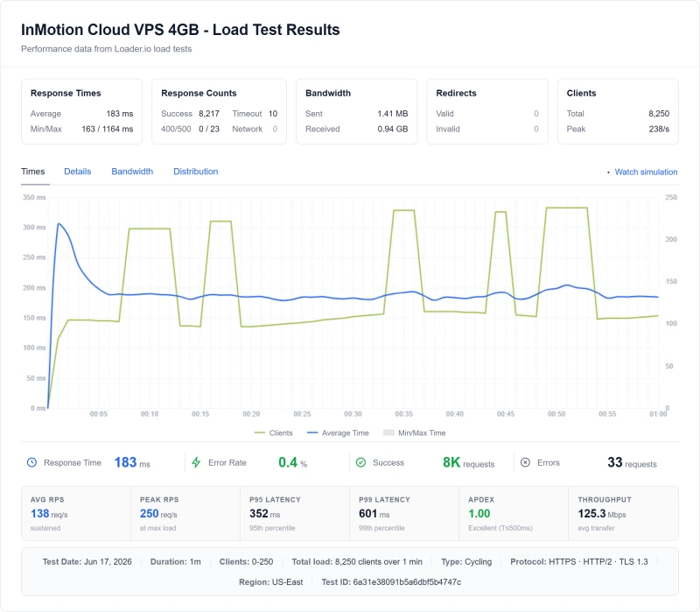Switch to the Details tab

[x=77, y=172]
